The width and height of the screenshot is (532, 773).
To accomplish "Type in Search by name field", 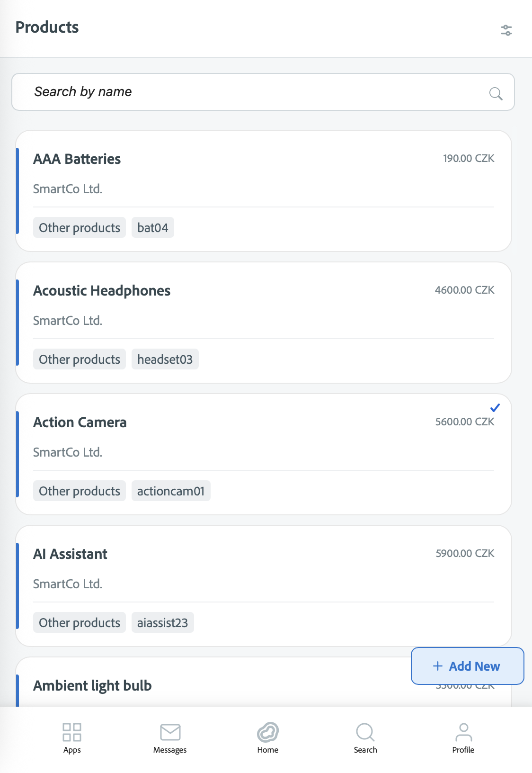I will (x=256, y=92).
